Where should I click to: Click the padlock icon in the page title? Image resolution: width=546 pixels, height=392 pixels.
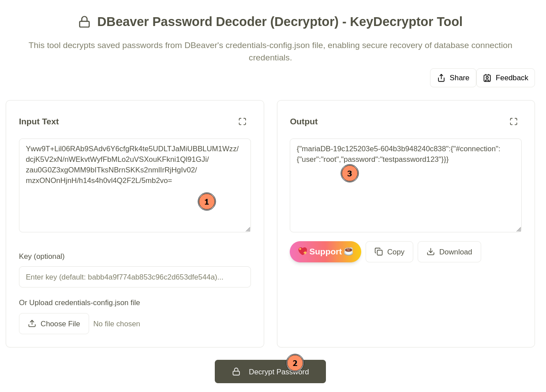[x=84, y=21]
